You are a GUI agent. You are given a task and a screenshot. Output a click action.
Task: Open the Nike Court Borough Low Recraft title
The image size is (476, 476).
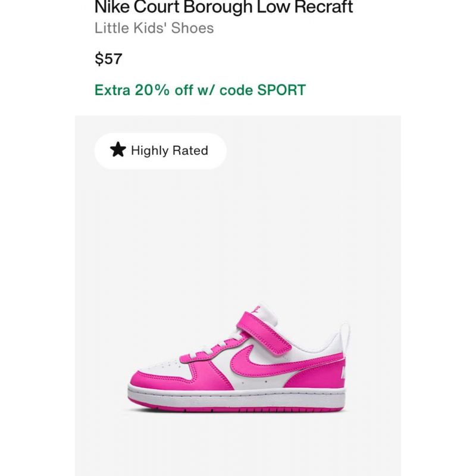point(224,7)
